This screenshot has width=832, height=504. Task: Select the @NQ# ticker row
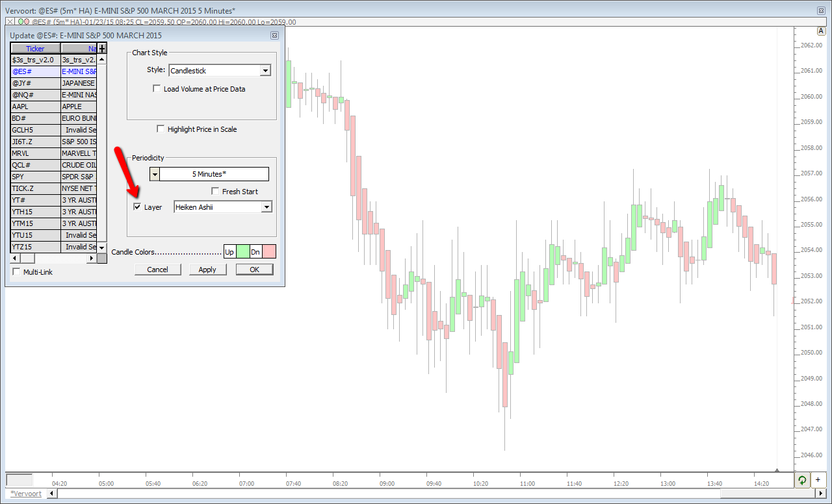click(x=54, y=95)
